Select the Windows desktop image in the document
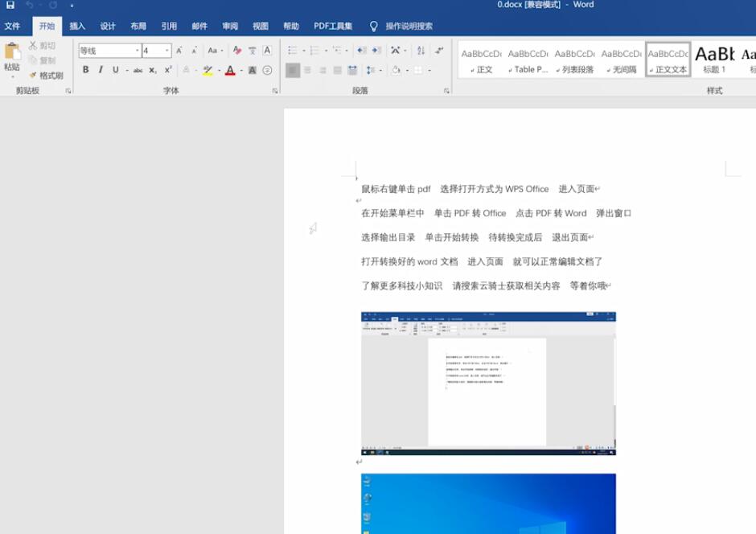Image resolution: width=756 pixels, height=534 pixels. (488, 503)
